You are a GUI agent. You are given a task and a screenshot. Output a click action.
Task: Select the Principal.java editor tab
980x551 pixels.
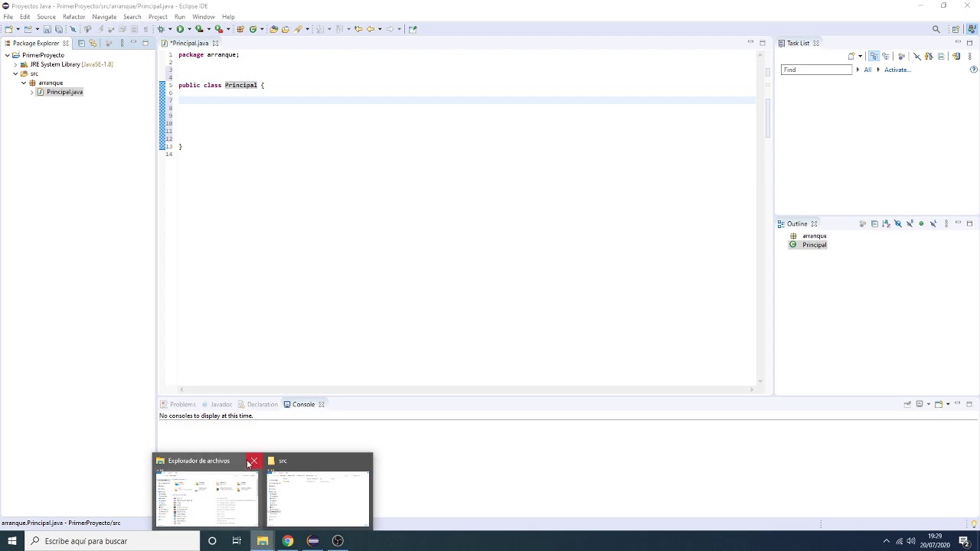coord(189,43)
